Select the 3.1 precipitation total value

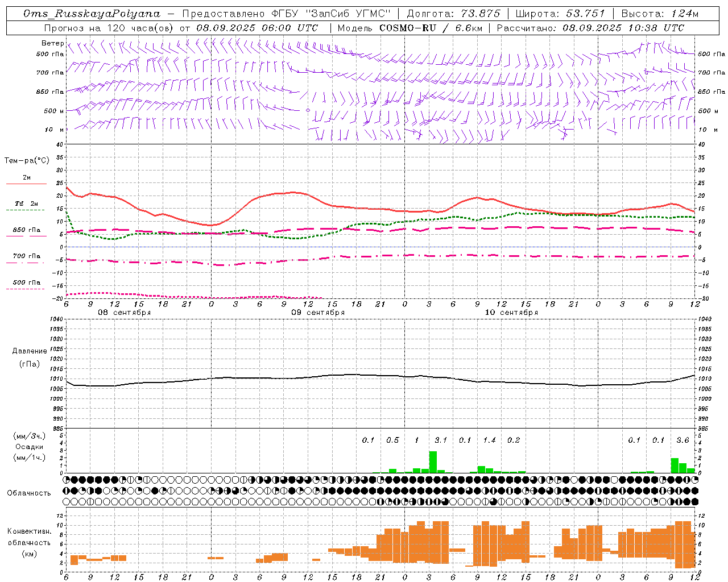coord(441,440)
